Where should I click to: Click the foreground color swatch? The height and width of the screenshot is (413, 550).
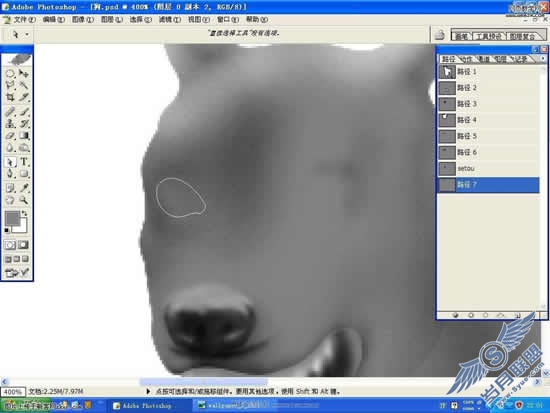[12, 218]
